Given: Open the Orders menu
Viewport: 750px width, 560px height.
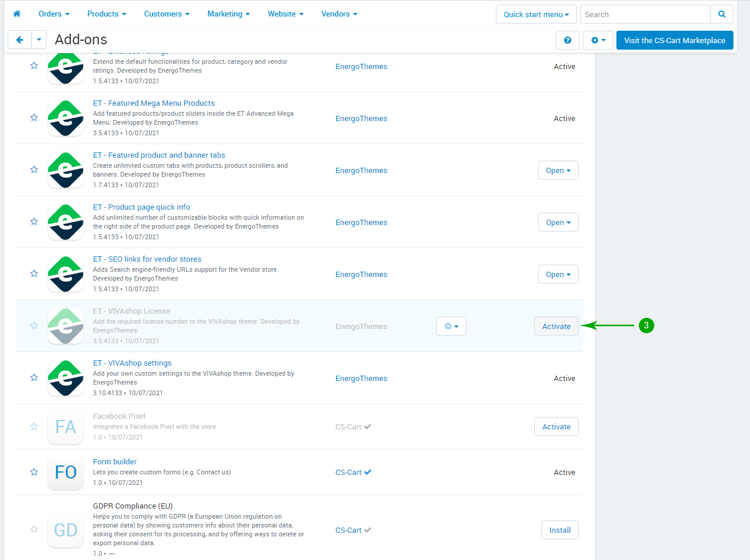Looking at the screenshot, I should pos(54,14).
